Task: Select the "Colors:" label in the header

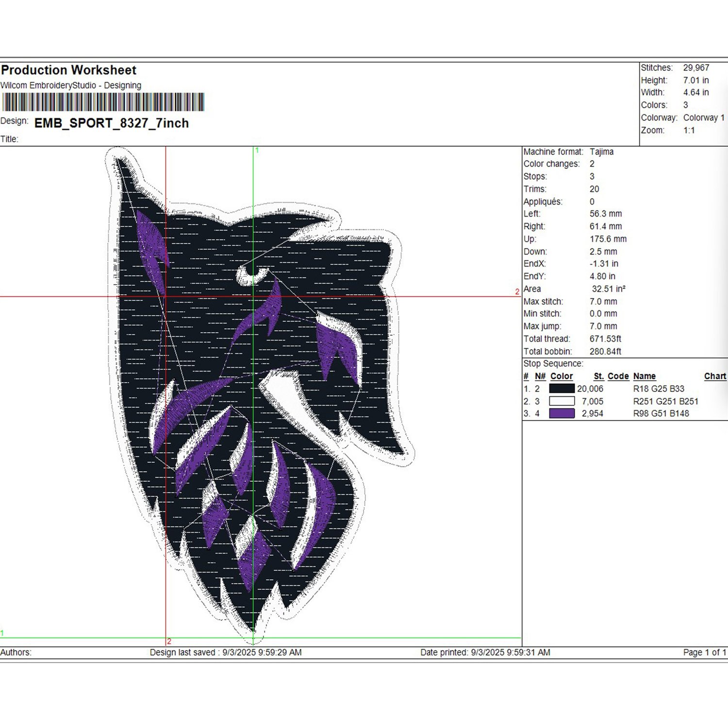Action: tap(654, 105)
